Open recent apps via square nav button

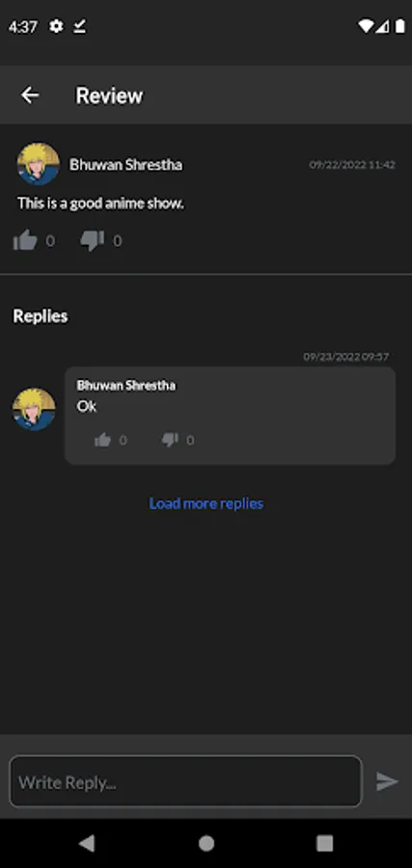(324, 843)
